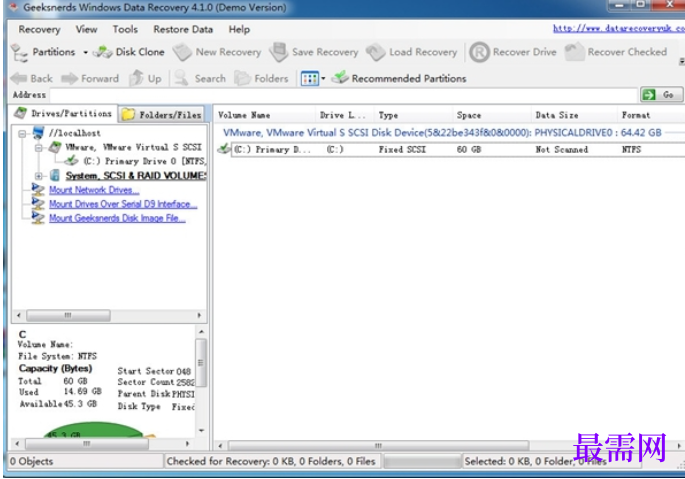Open the Restore Data menu

click(183, 29)
